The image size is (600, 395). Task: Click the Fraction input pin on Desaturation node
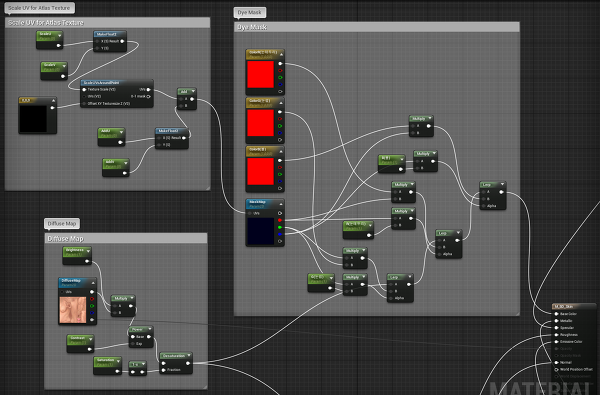pyautogui.click(x=164, y=370)
